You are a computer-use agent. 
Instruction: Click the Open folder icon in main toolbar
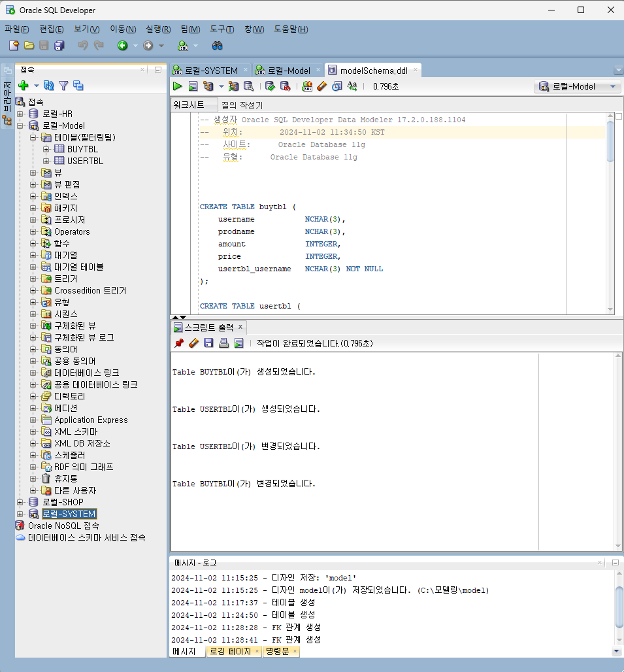click(x=29, y=45)
